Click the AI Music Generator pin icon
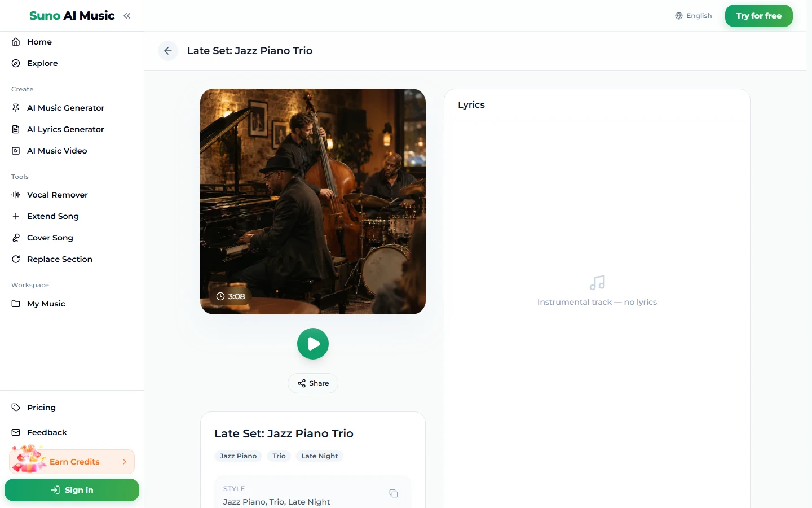Image resolution: width=812 pixels, height=508 pixels. tap(16, 108)
